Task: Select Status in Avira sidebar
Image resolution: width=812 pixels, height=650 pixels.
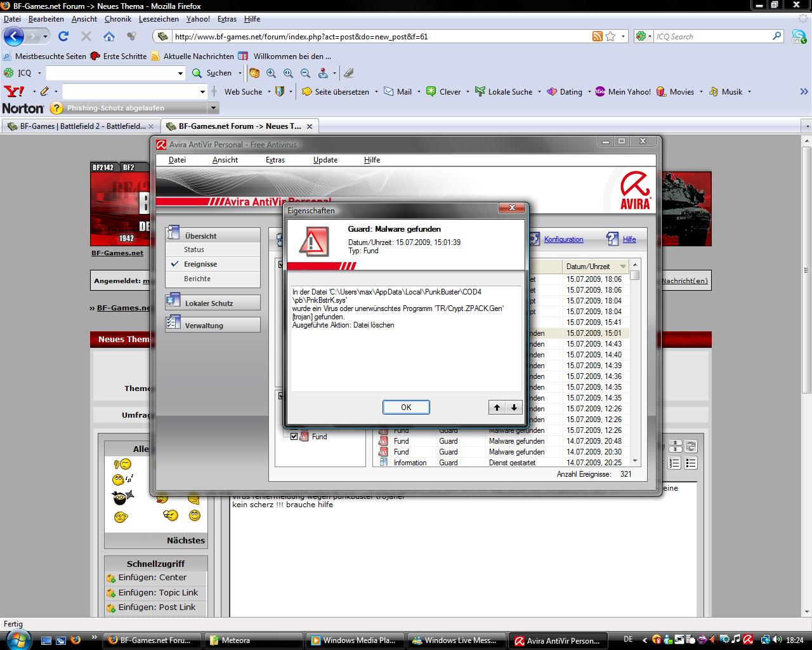Action: 194,249
